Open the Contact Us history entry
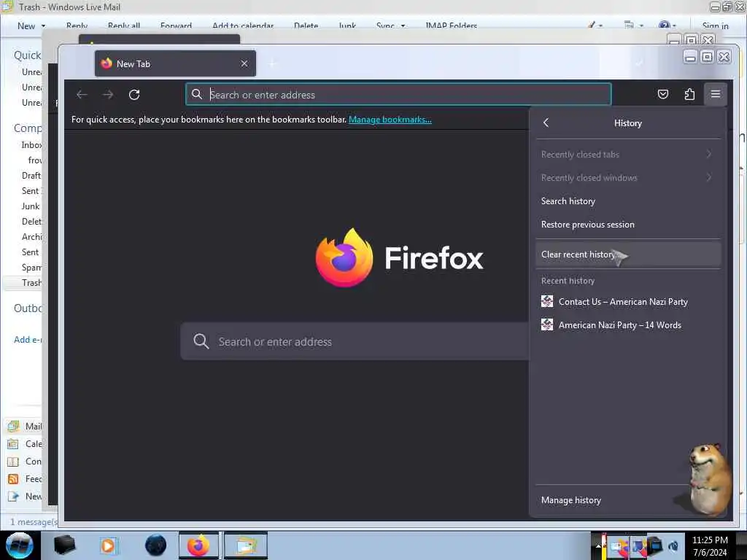The width and height of the screenshot is (747, 560). tap(628, 301)
